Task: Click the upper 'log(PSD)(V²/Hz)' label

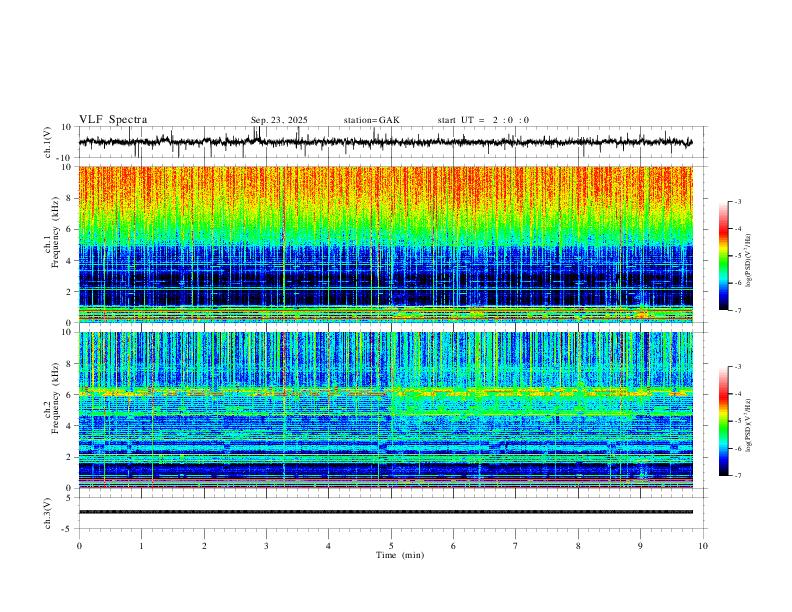Action: [749, 261]
